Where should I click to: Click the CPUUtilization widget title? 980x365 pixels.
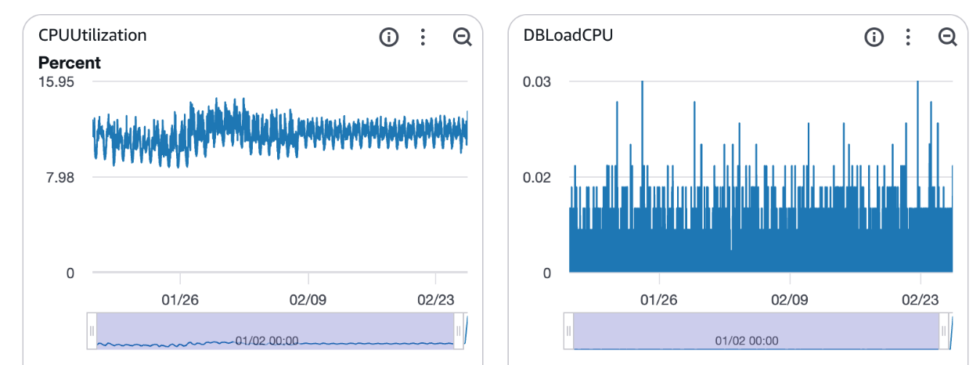coord(92,35)
